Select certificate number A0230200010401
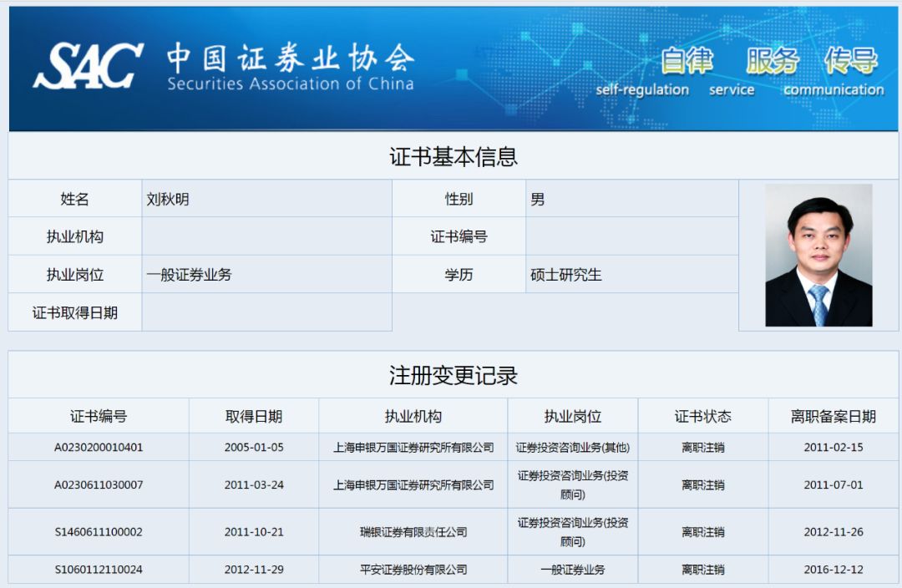This screenshot has width=902, height=588. tap(99, 447)
